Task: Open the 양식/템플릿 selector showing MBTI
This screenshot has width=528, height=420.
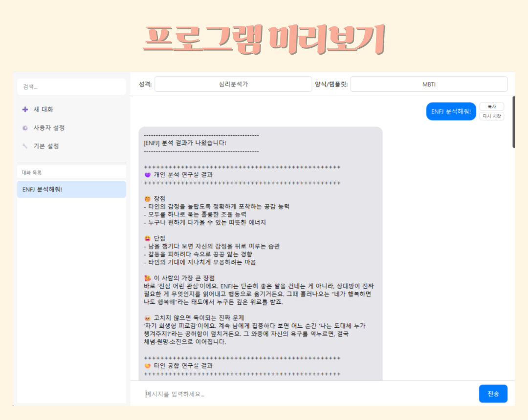Action: (429, 84)
